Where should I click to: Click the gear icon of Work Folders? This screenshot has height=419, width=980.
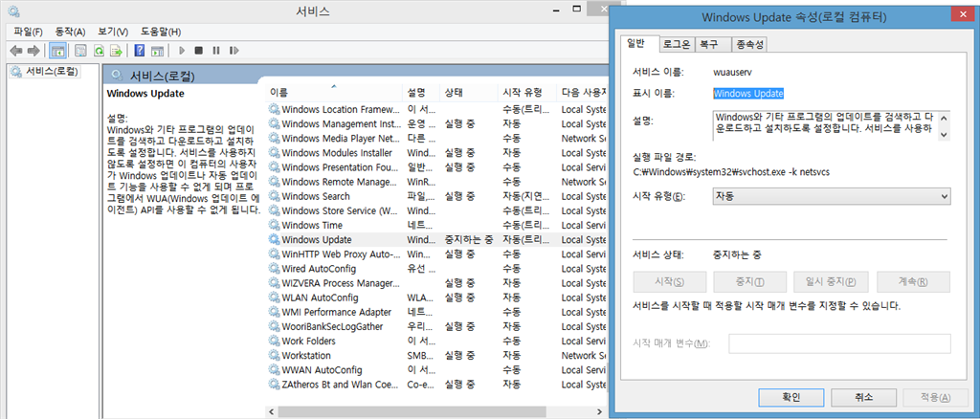(x=275, y=341)
